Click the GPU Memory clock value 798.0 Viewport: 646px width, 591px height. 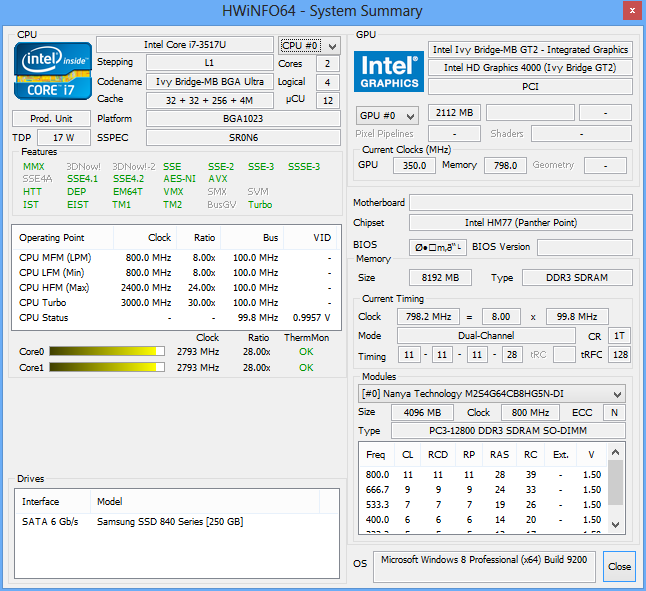coord(506,165)
